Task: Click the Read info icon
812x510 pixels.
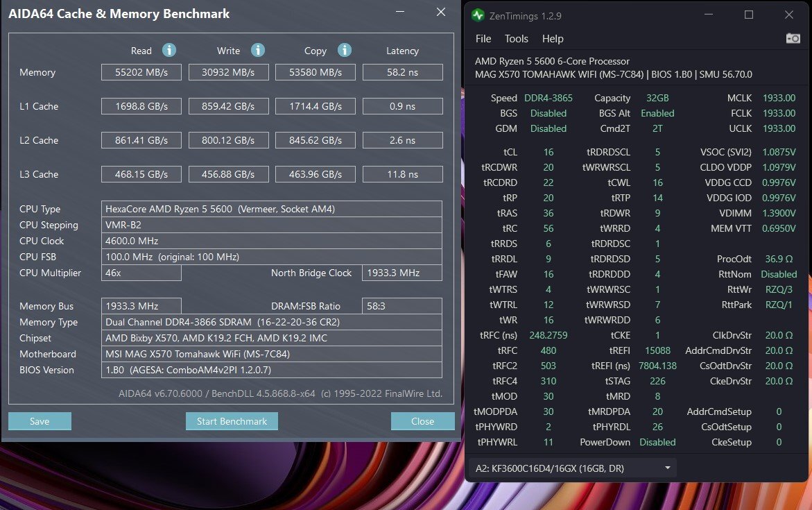Action: [x=169, y=50]
